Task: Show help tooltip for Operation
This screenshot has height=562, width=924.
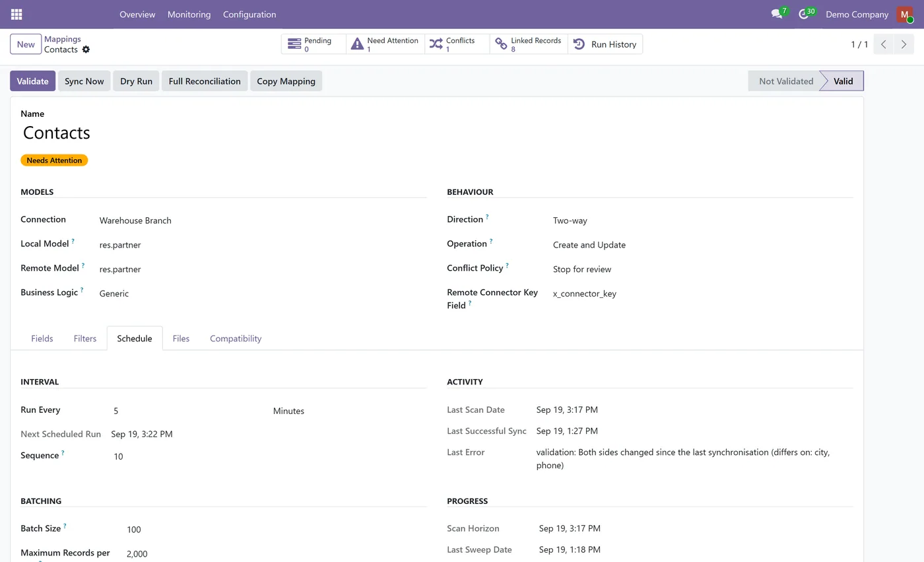Action: coord(491,242)
